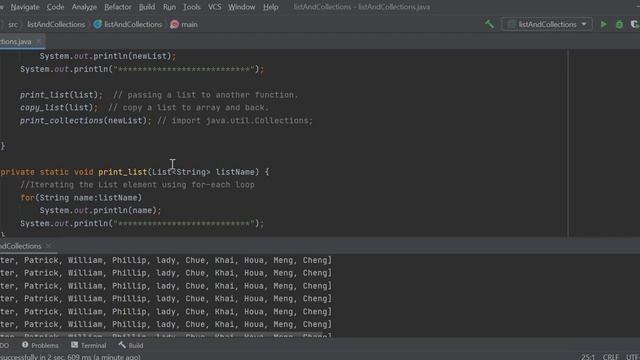Start debugging with the green bug icon
The image size is (640, 360).
click(x=619, y=24)
